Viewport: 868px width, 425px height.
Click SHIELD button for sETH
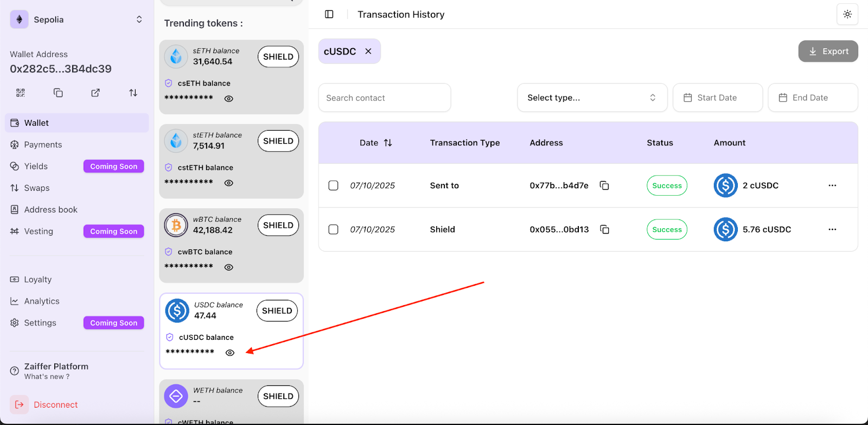(278, 56)
